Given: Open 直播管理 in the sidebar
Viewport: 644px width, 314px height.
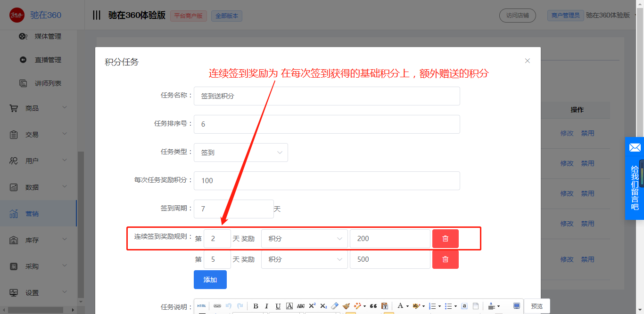Looking at the screenshot, I should click(48, 60).
